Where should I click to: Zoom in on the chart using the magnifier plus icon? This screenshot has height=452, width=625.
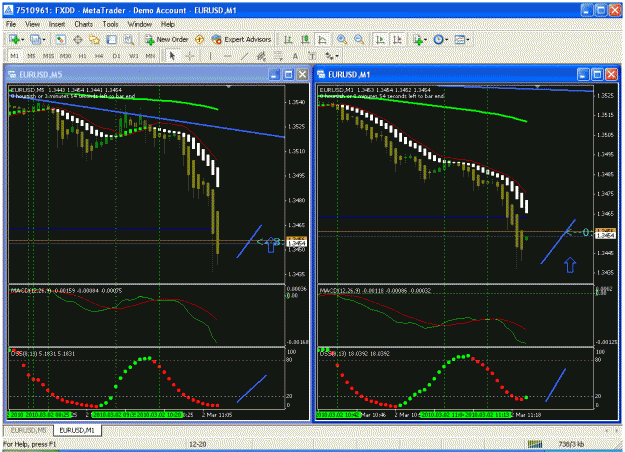pos(342,39)
